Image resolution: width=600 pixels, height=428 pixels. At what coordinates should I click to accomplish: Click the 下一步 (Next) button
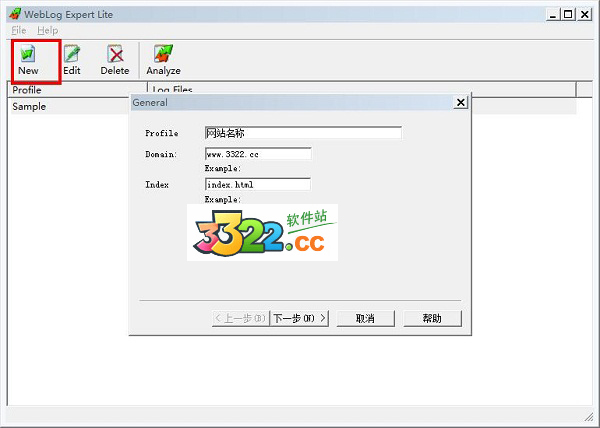click(x=299, y=318)
